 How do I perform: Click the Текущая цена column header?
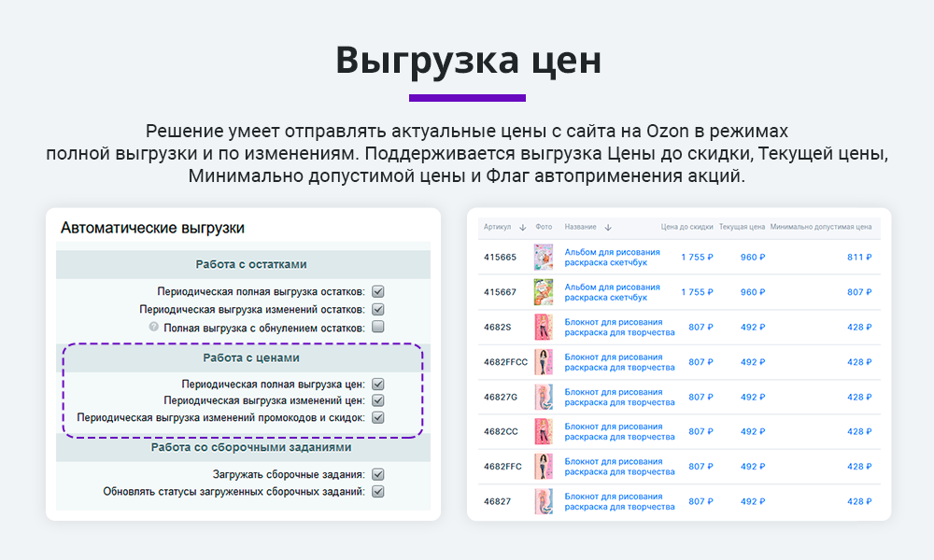(742, 227)
